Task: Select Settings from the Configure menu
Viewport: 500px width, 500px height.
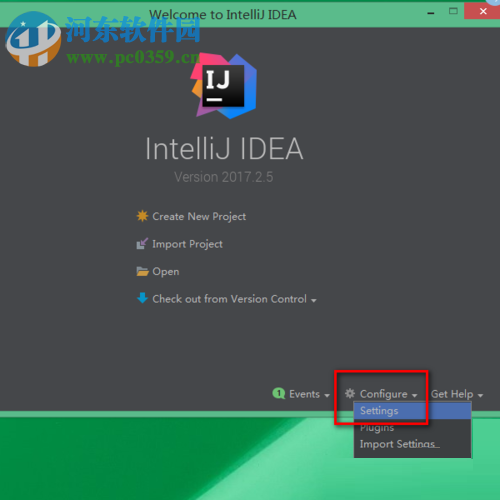Action: point(412,411)
